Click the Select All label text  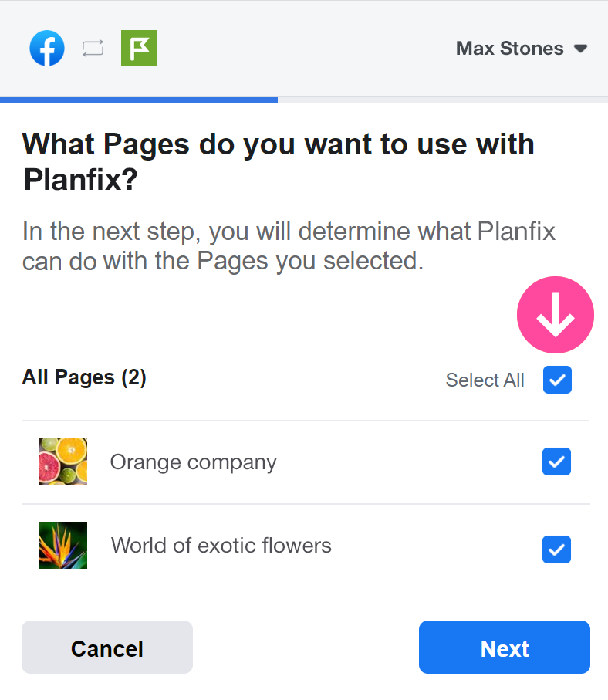[485, 380]
